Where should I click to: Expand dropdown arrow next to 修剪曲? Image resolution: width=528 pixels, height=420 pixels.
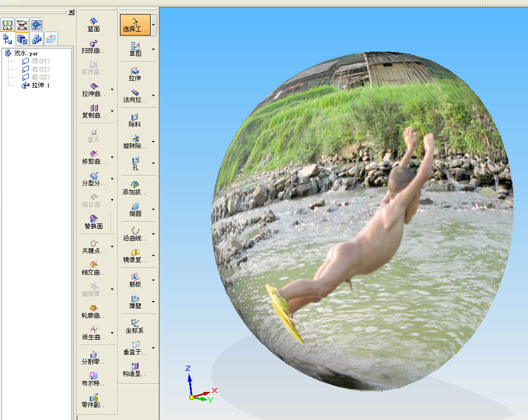click(x=112, y=158)
